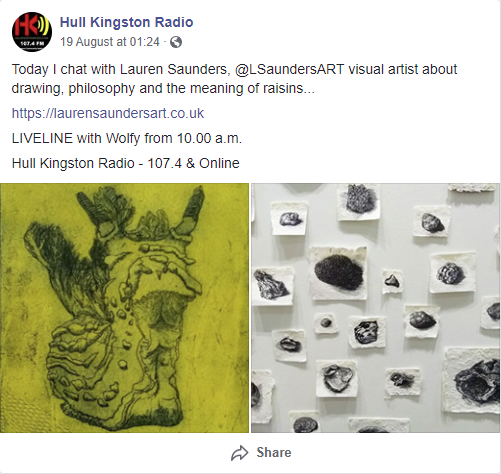Screen dimensions: 501x474
Task: Click the globe public-audience icon
Action: click(x=176, y=42)
